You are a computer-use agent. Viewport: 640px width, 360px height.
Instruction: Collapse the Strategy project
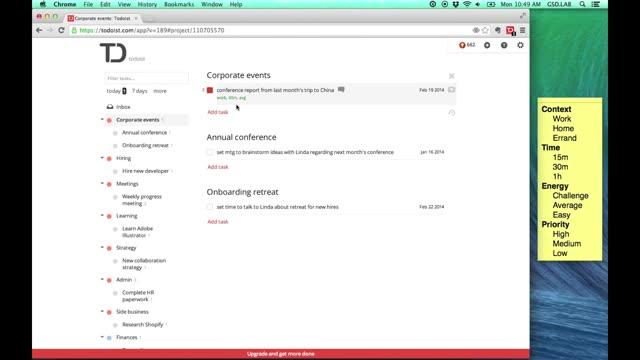pos(102,248)
